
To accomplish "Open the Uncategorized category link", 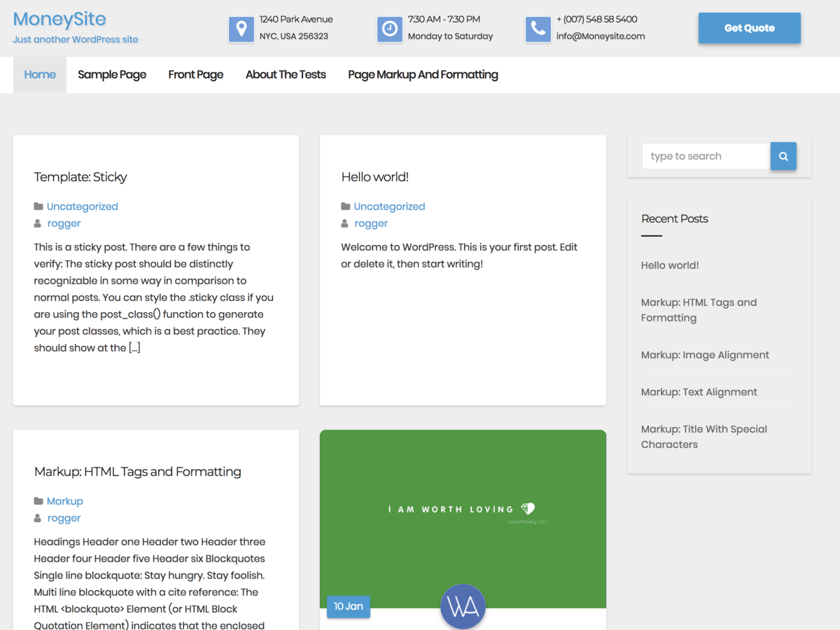I will (82, 206).
